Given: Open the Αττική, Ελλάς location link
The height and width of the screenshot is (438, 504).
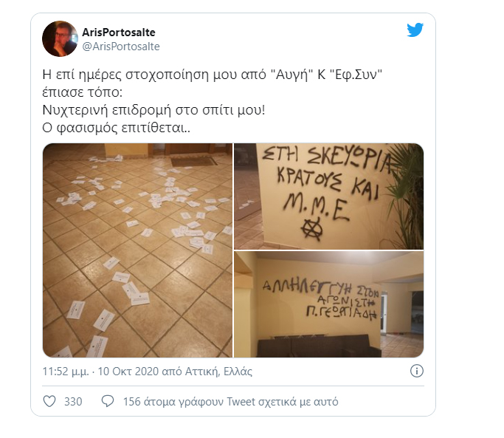Looking at the screenshot, I should pos(218,372).
